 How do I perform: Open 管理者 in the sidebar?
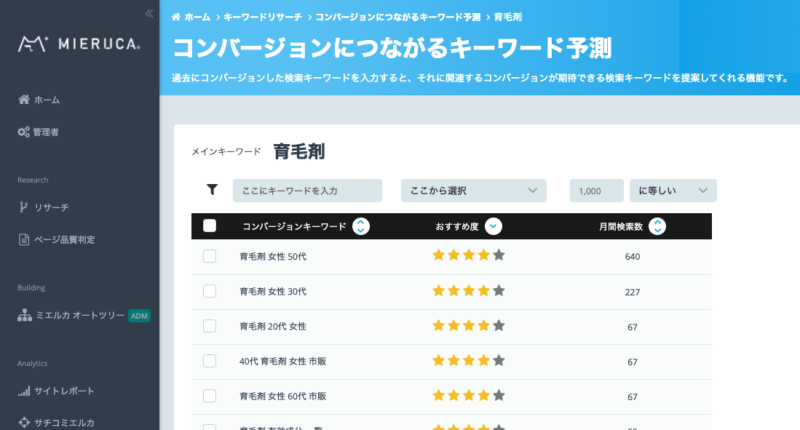[x=47, y=132]
